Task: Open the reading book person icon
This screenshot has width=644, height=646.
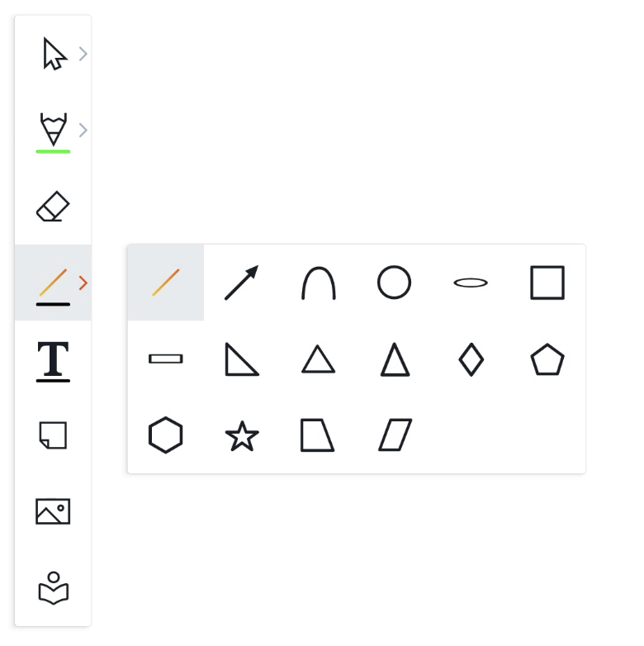Action: coord(53,588)
